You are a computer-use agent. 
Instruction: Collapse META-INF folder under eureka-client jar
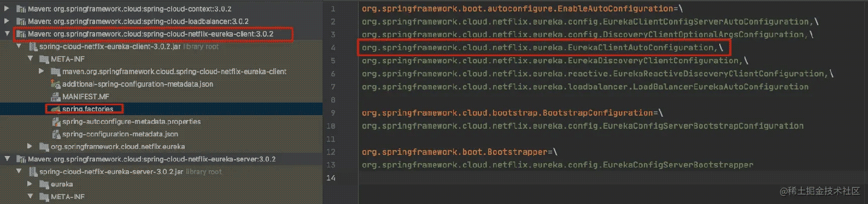30,59
